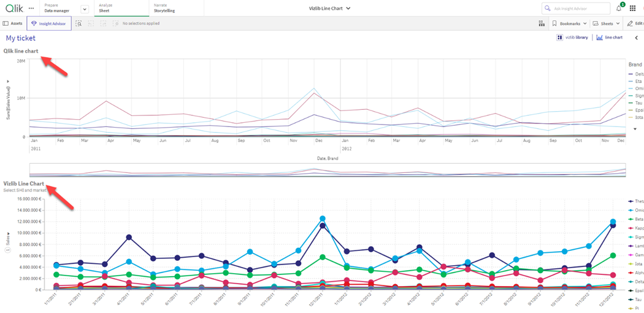Viewport: 644px width, 313px height.
Task: Select Iota in the Qlik Brand legend
Action: pos(636,117)
